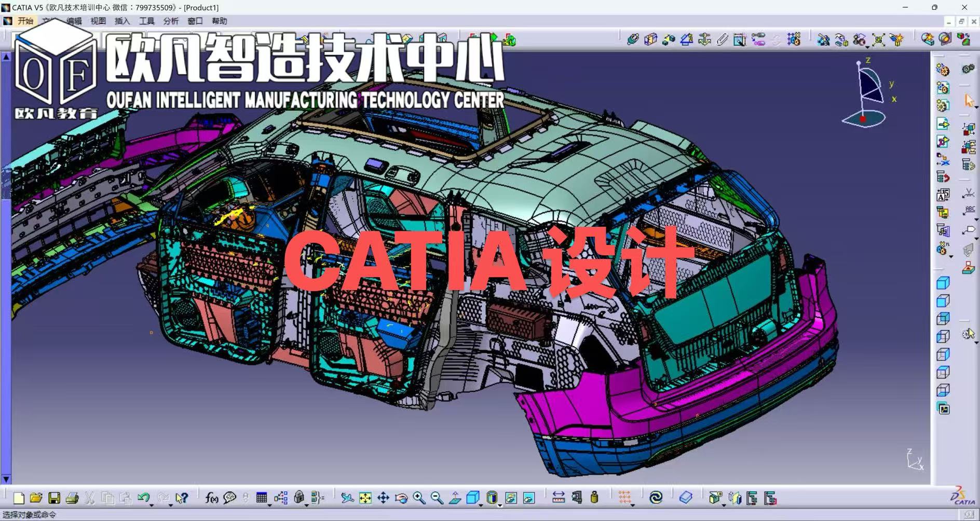This screenshot has width=980, height=521.
Task: Activate the Pan view tool
Action: tap(383, 498)
